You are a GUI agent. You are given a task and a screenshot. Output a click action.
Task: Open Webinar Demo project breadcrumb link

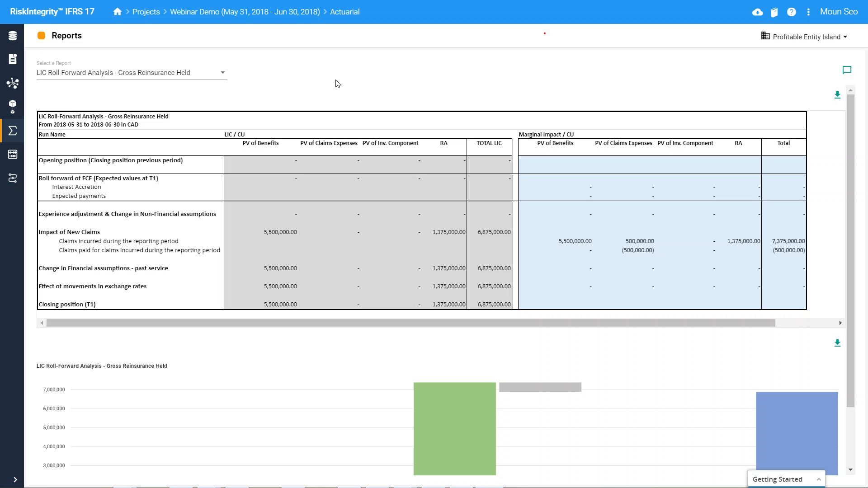245,12
